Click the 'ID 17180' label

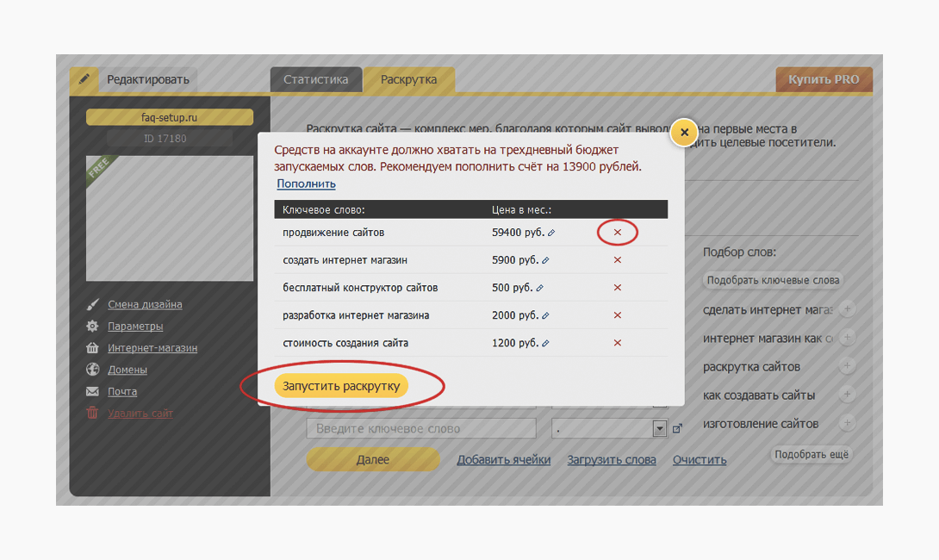tap(165, 139)
